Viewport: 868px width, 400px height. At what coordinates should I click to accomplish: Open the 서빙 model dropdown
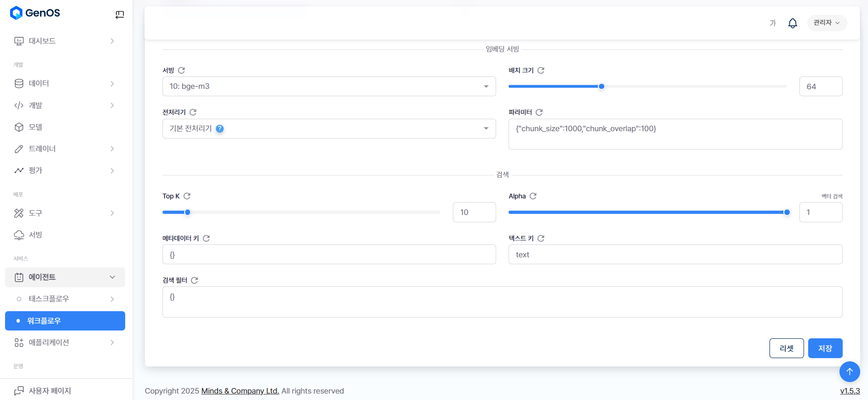(x=329, y=87)
